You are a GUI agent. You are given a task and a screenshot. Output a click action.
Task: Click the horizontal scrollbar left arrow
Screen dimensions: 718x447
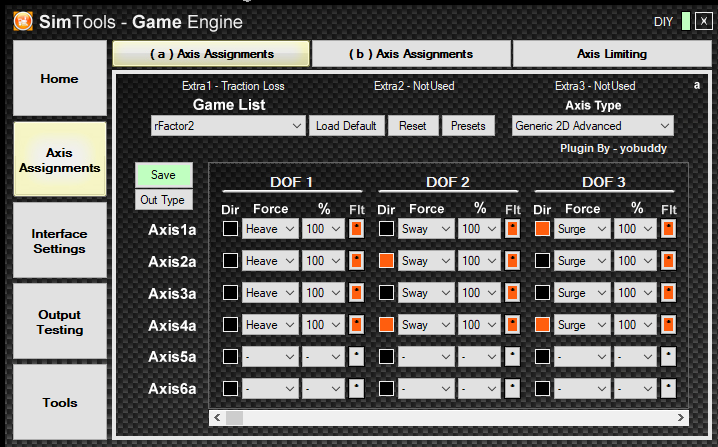click(x=217, y=417)
